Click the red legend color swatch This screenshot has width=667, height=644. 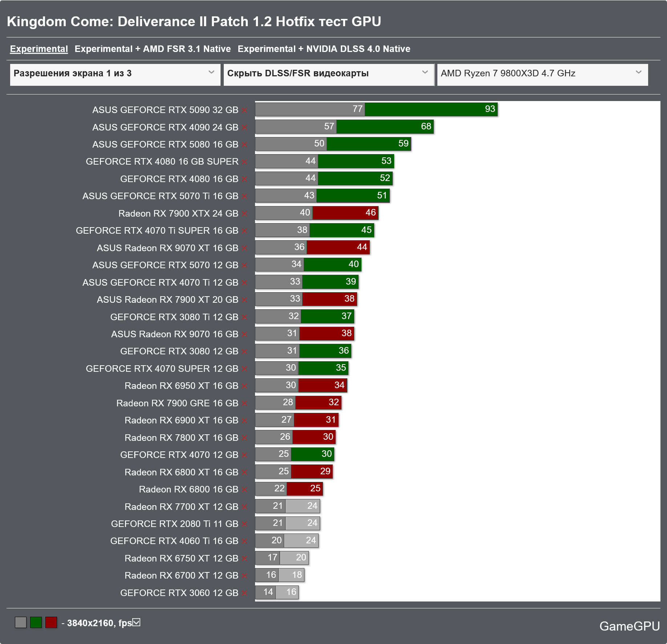51,622
